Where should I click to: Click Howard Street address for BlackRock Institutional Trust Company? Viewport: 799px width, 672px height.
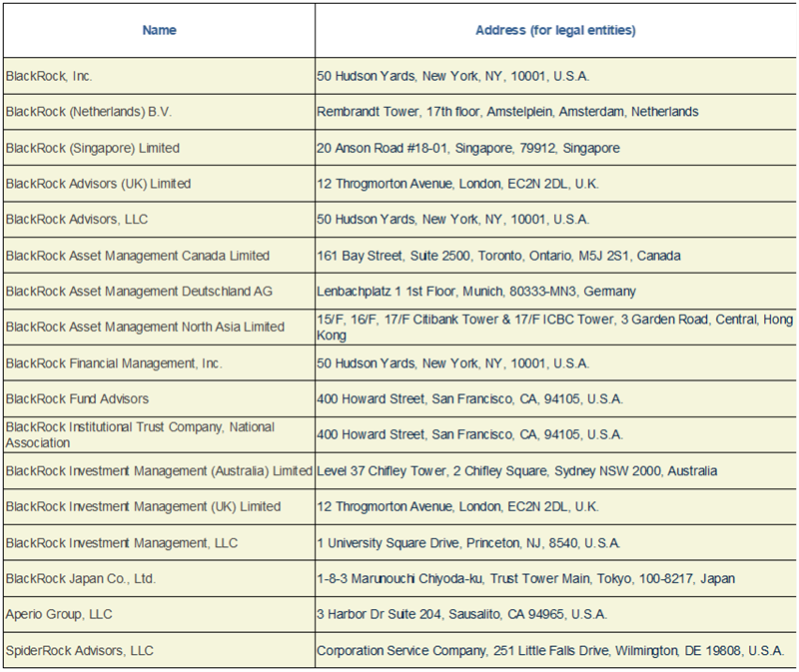[555, 434]
